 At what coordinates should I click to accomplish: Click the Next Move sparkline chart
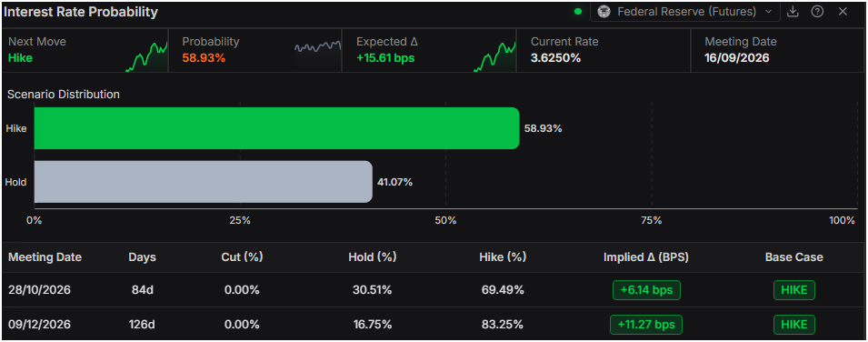pyautogui.click(x=146, y=56)
